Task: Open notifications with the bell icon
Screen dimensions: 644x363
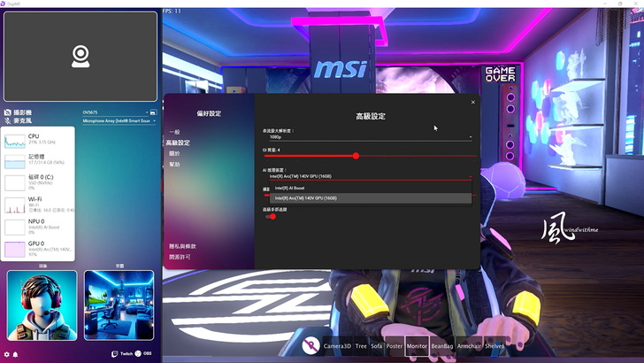Action: click(x=15, y=354)
